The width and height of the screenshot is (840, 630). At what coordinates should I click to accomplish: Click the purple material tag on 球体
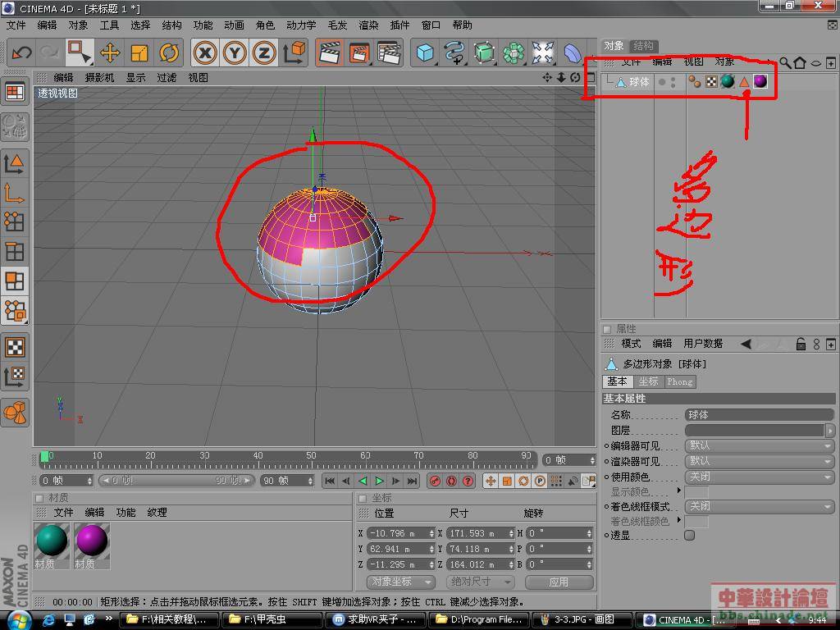[760, 81]
